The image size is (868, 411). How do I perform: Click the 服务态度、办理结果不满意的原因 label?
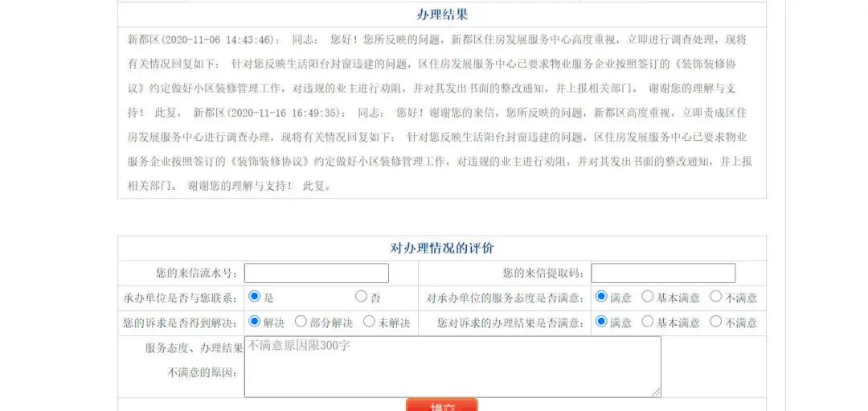tap(191, 360)
